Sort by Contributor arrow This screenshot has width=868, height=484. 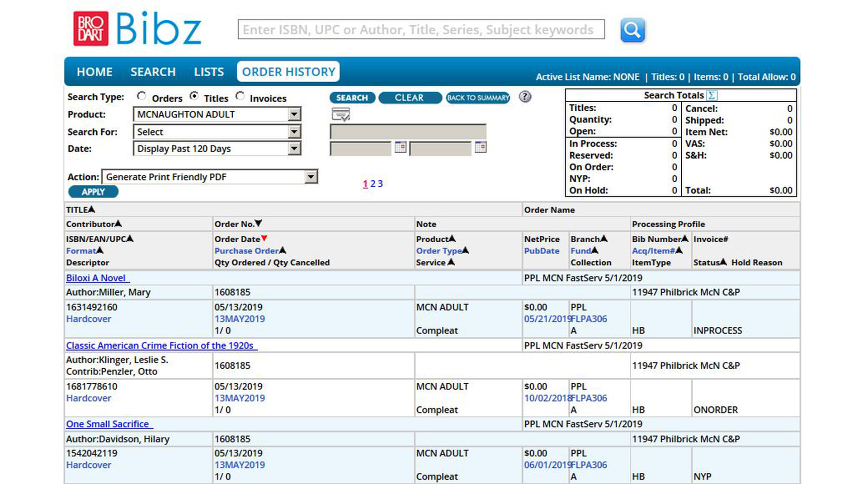[118, 223]
